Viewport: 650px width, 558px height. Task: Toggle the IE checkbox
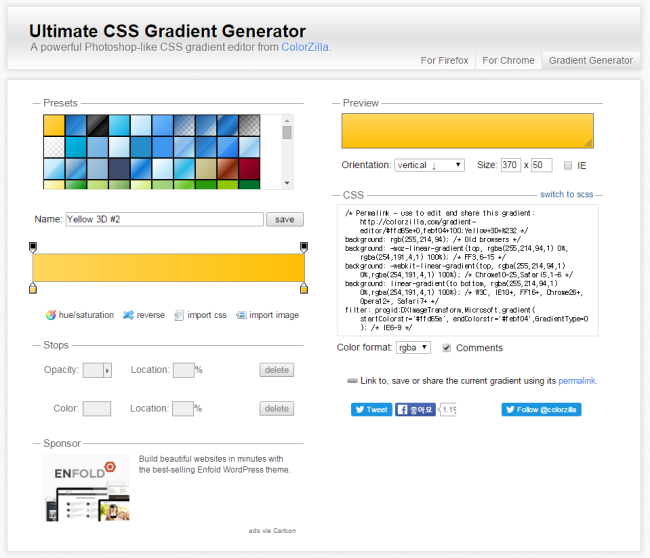pyautogui.click(x=568, y=165)
